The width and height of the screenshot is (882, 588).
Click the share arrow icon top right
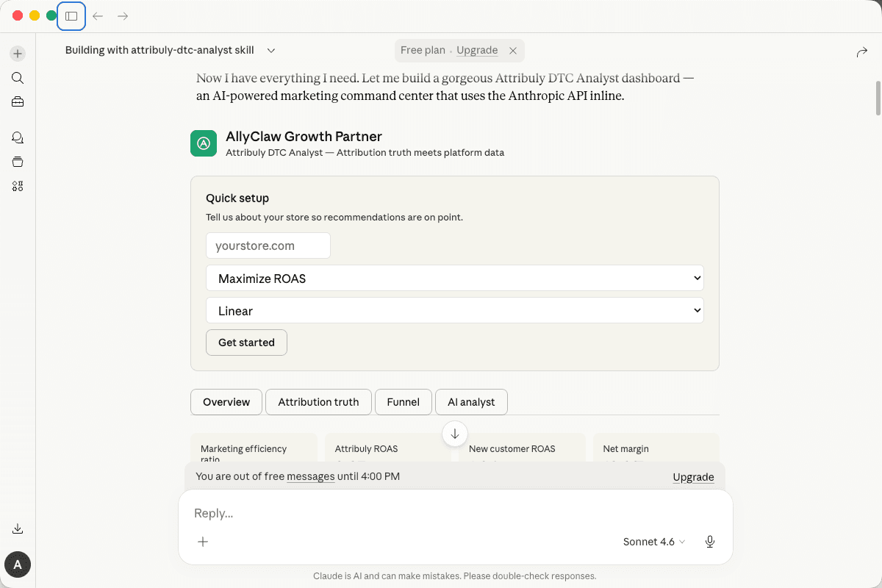point(861,52)
